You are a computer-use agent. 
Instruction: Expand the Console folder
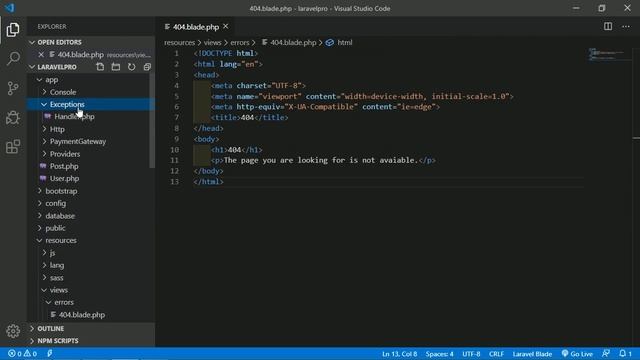pos(44,92)
